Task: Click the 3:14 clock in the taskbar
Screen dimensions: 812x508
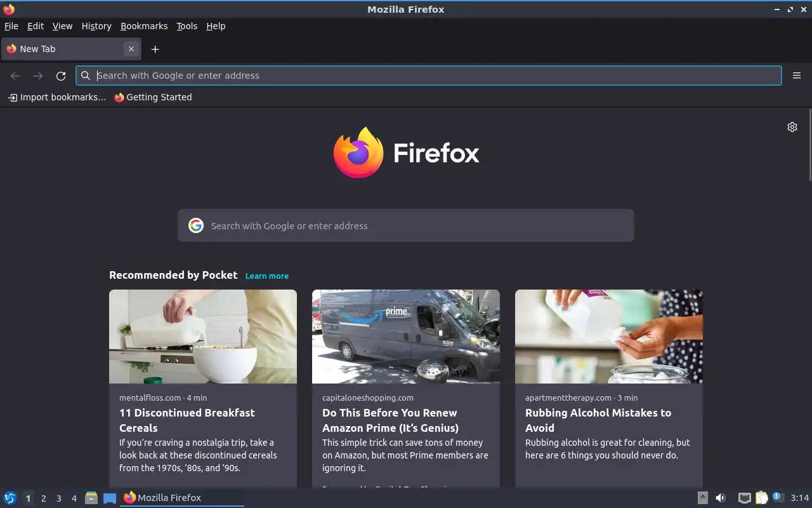Action: pos(800,498)
